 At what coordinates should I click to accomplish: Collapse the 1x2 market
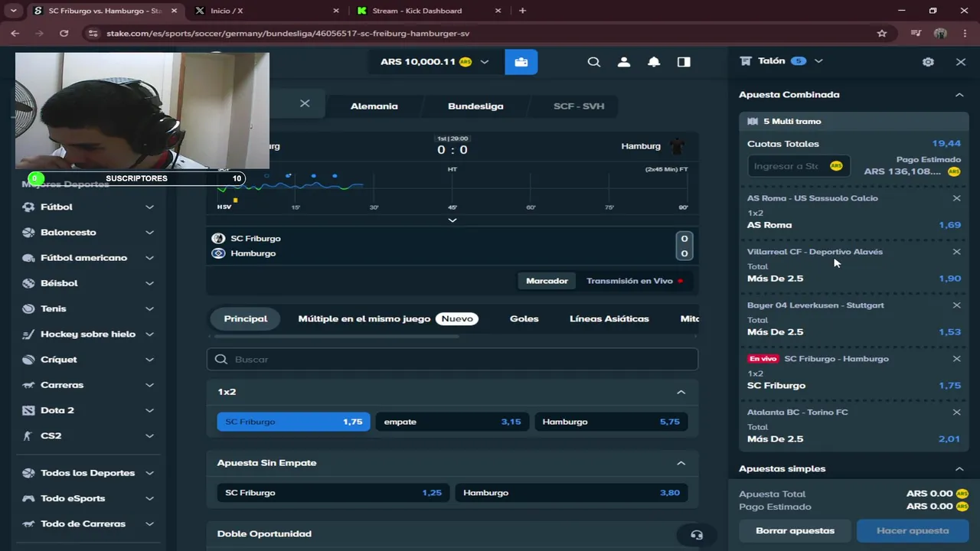(x=681, y=392)
